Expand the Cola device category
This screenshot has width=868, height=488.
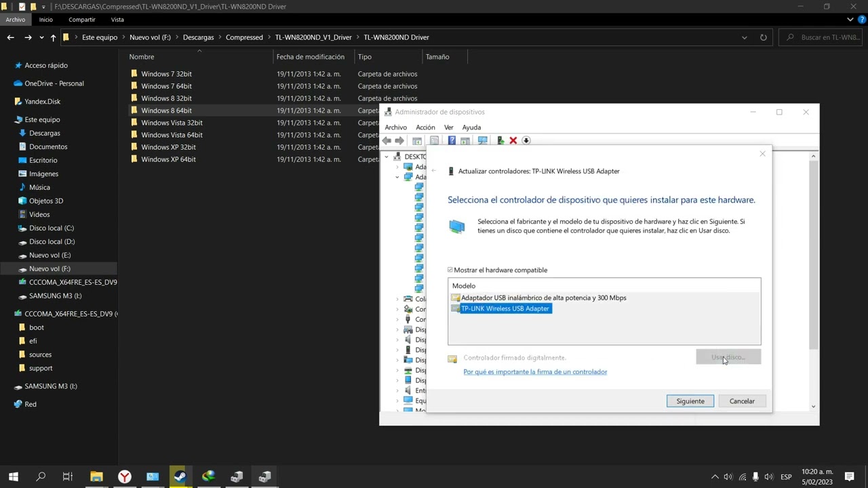(x=397, y=299)
